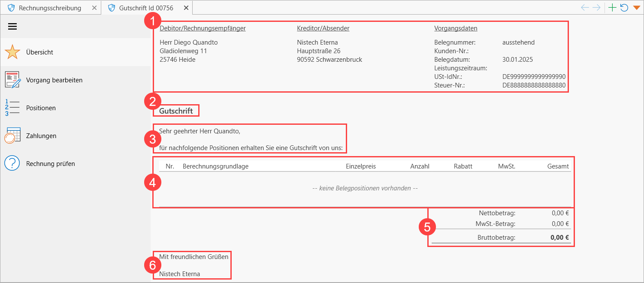Viewport: 644px width, 283px height.
Task: Close the Gutschrift Id 00756 tab
Action: 186,8
